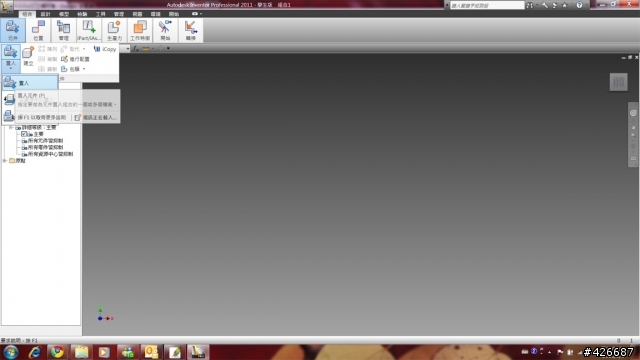Click the Inventor application menu button
This screenshot has width=640, height=360.
click(x=7, y=6)
